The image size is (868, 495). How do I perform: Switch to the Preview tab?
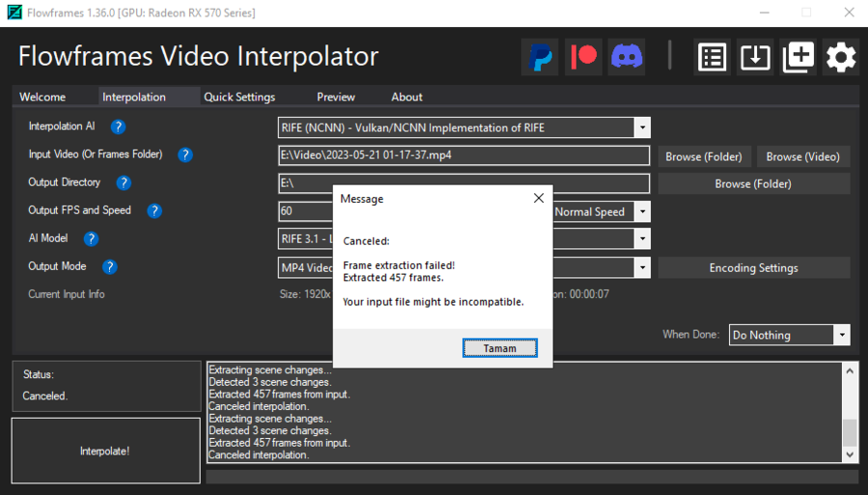coord(336,96)
